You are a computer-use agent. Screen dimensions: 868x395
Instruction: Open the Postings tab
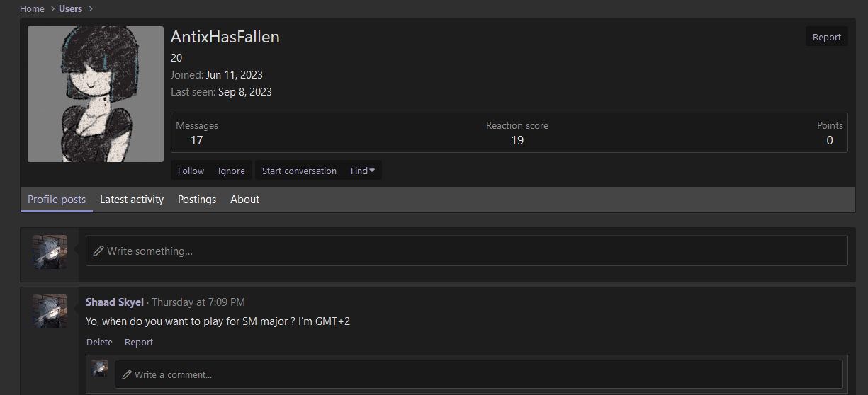click(x=197, y=200)
